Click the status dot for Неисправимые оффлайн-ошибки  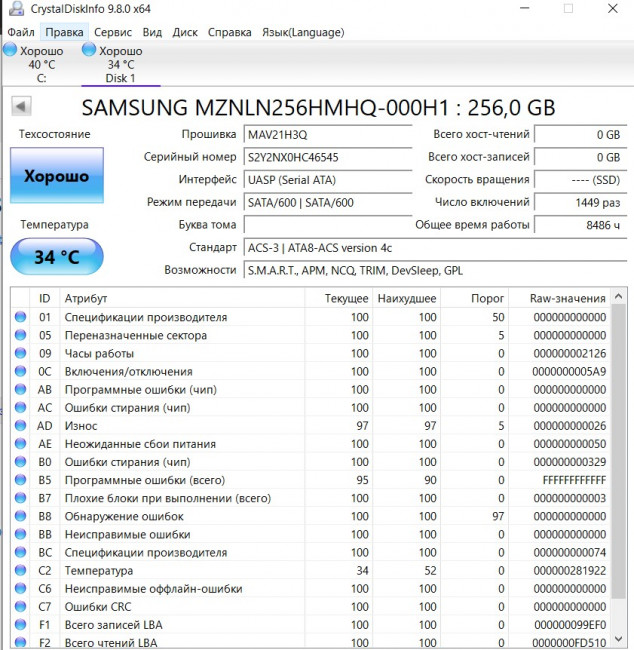click(x=20, y=588)
